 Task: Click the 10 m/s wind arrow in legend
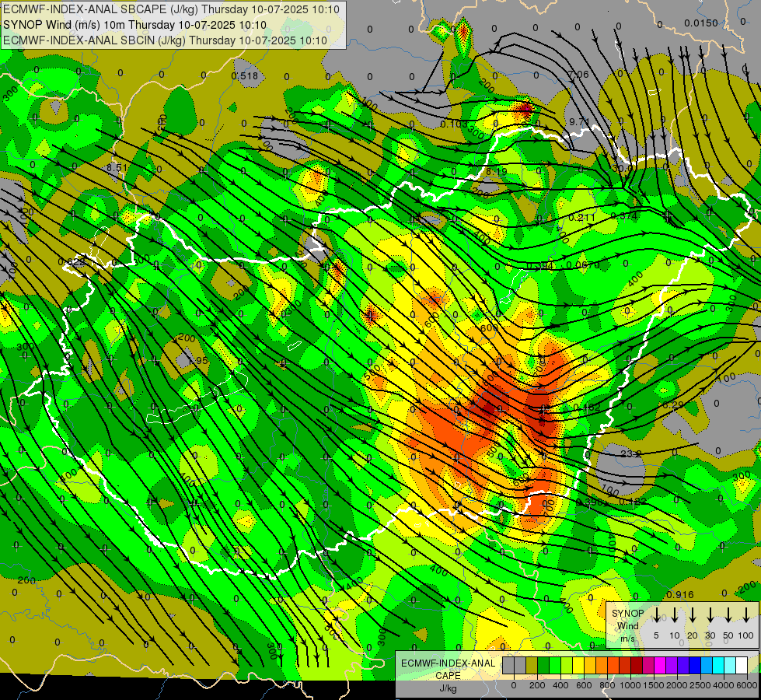pos(674,615)
